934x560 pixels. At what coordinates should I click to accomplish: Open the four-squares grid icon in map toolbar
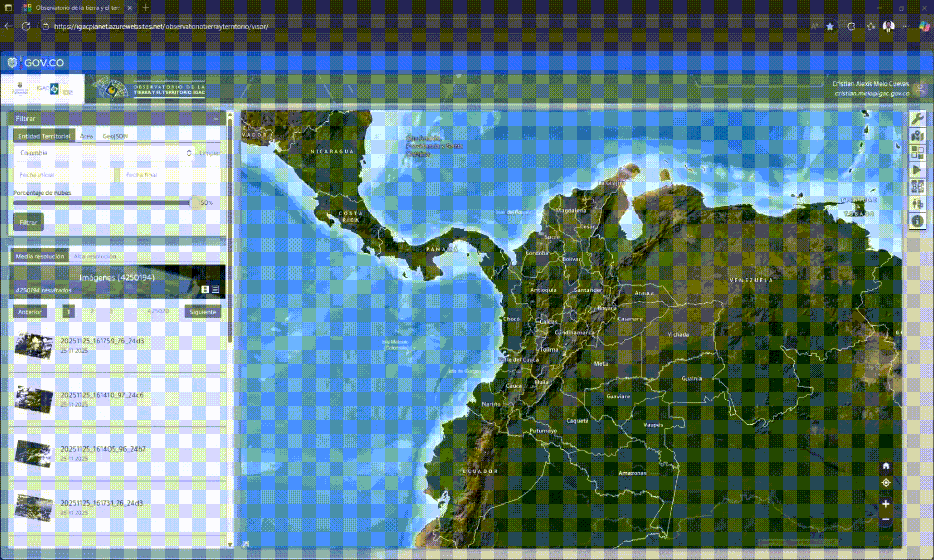[x=917, y=152]
